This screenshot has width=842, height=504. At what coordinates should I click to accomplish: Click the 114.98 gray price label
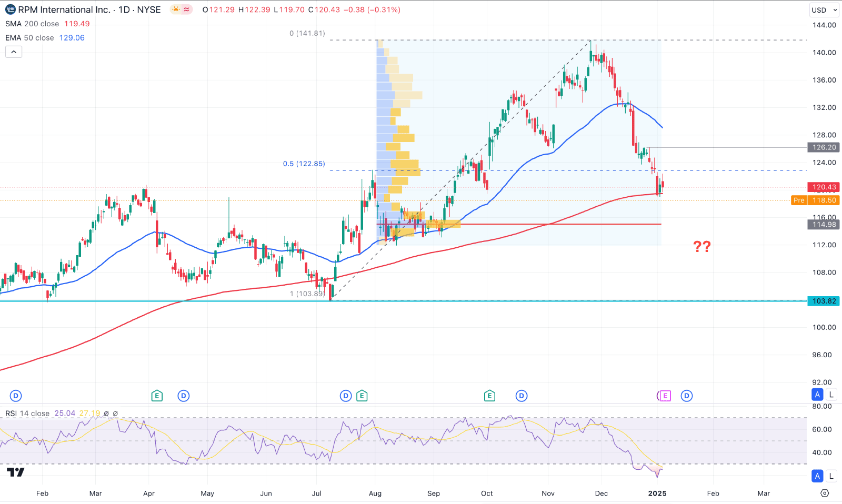824,224
